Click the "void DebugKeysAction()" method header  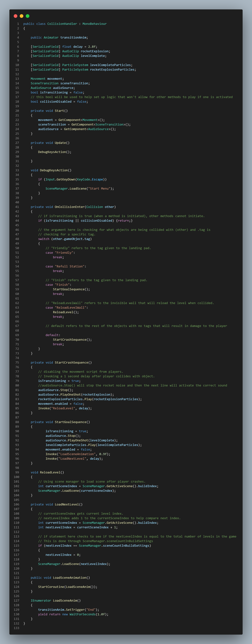point(51,170)
